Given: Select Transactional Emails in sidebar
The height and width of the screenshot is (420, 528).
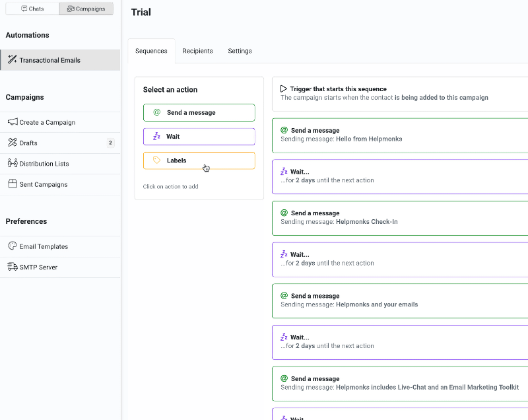Looking at the screenshot, I should coord(60,60).
